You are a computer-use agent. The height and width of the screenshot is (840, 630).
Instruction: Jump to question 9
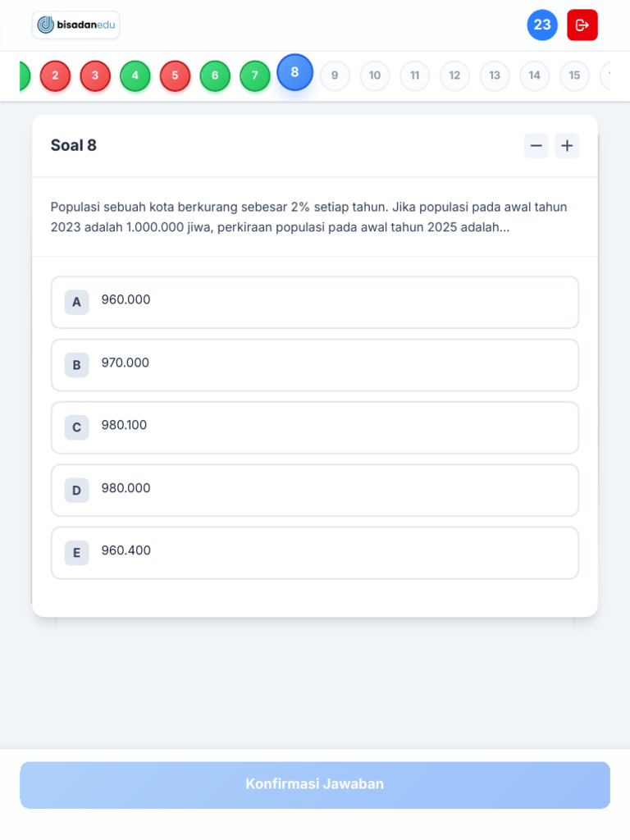(335, 76)
